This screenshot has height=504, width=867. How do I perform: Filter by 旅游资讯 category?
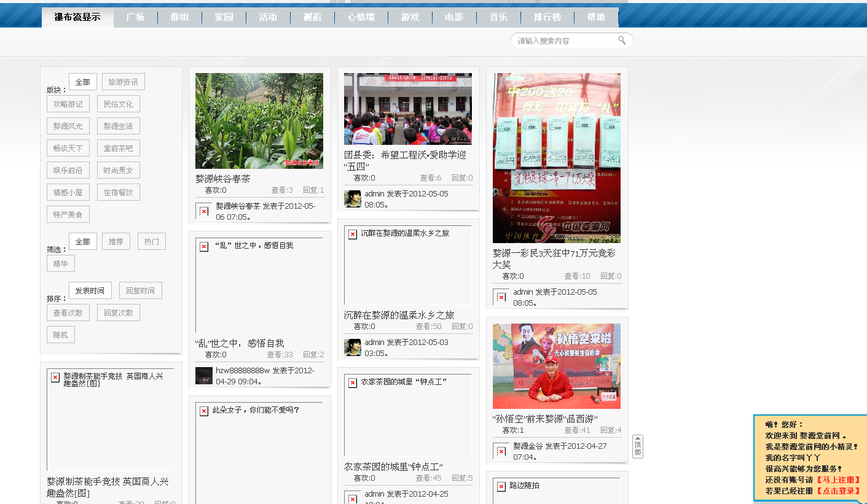(124, 82)
